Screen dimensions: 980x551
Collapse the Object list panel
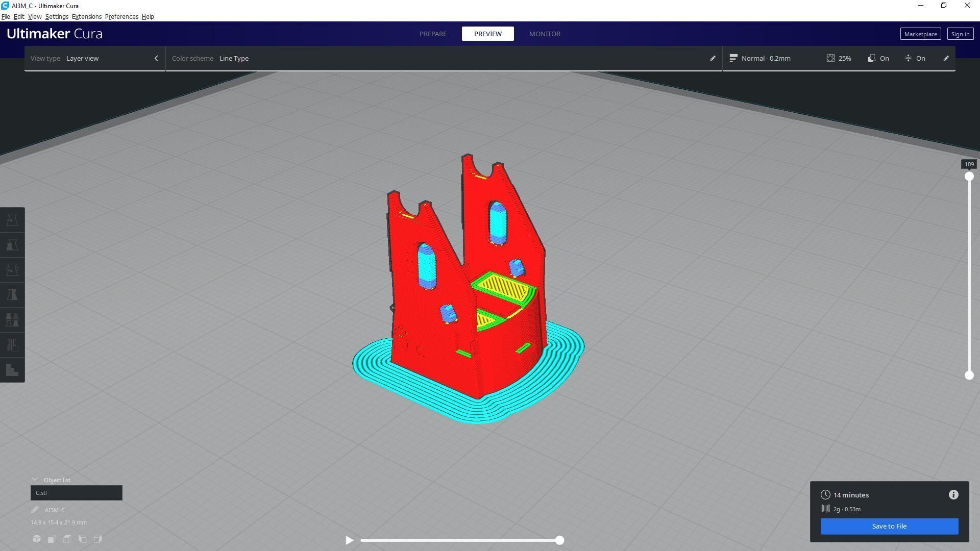pyautogui.click(x=35, y=480)
